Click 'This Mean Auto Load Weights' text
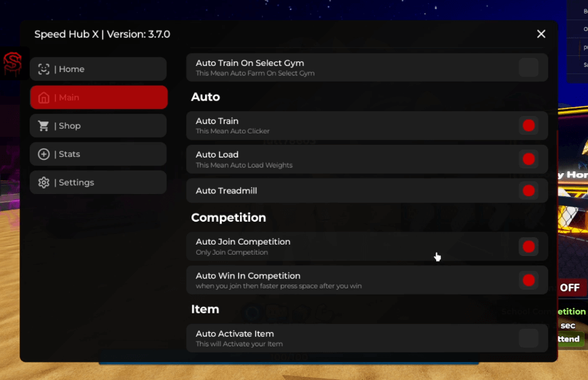 tap(244, 165)
